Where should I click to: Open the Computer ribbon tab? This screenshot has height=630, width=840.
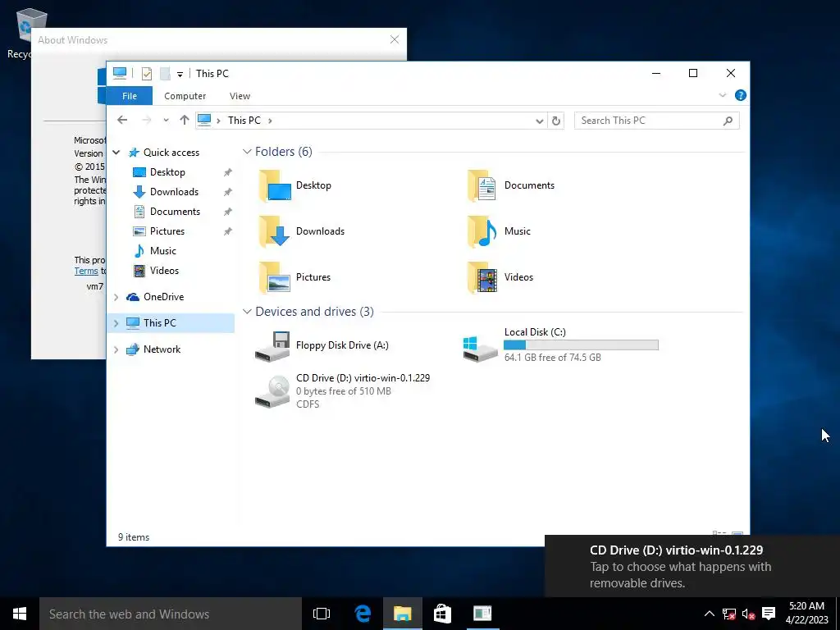click(185, 96)
